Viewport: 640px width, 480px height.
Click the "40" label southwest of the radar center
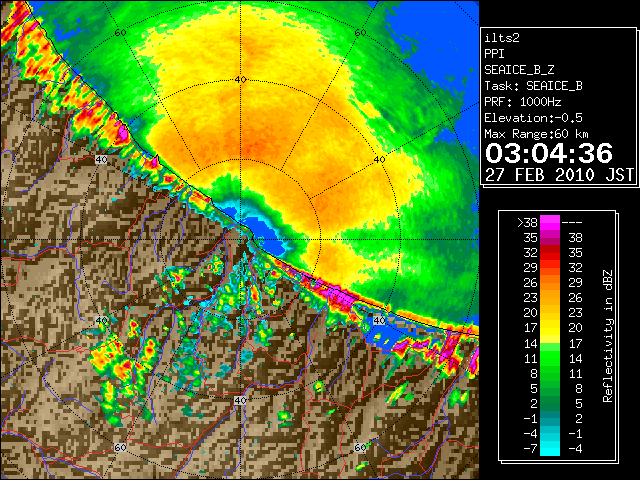coord(101,320)
